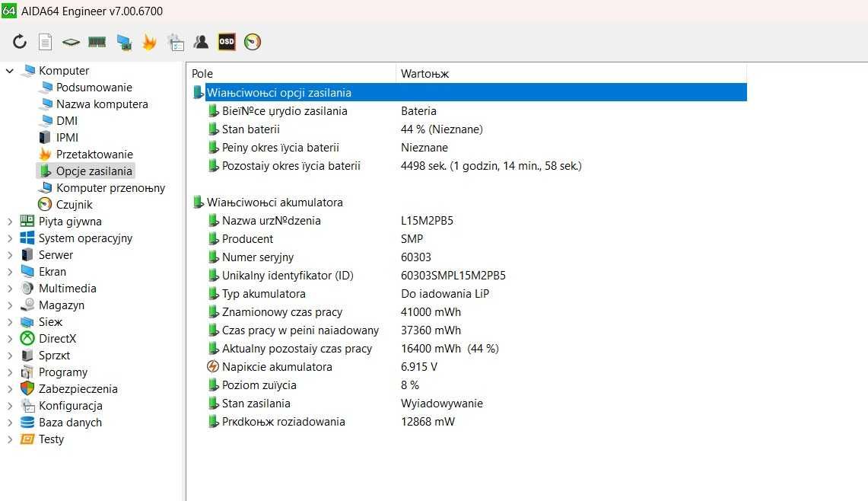Open Komputer przenośny tree item
Screen dimensions: 868x501
click(111, 188)
